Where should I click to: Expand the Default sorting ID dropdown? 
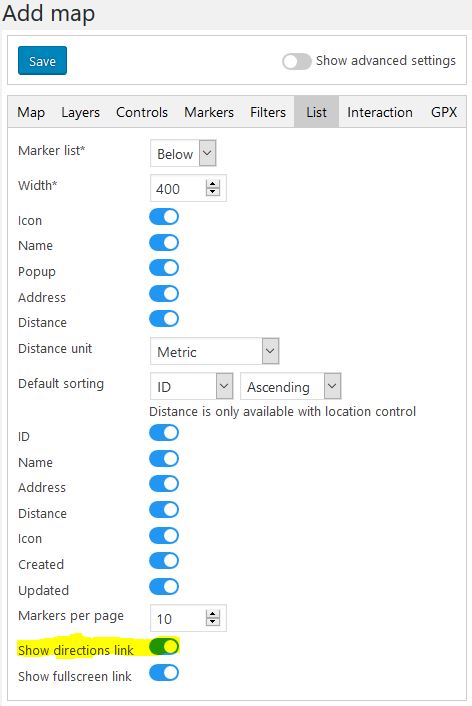192,386
